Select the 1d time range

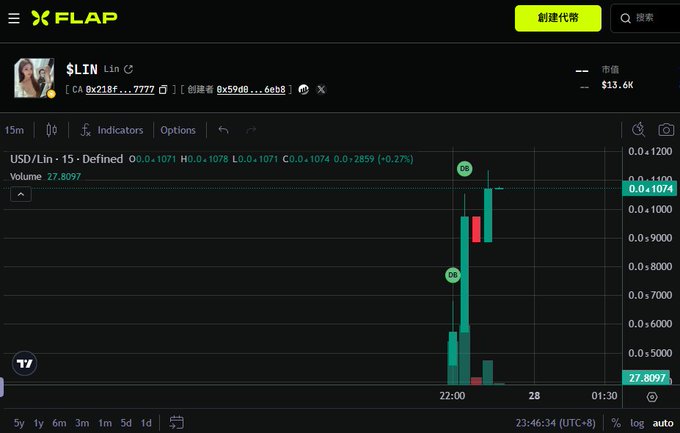[x=146, y=423]
